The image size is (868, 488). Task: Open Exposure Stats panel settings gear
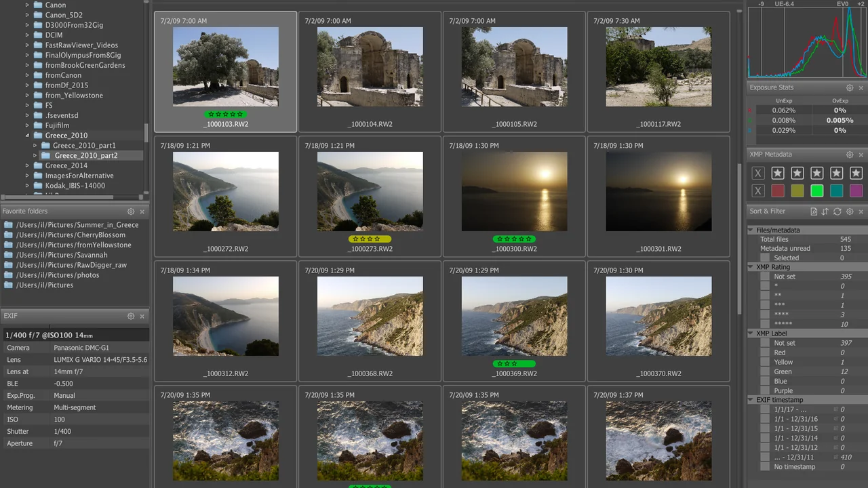pyautogui.click(x=850, y=88)
